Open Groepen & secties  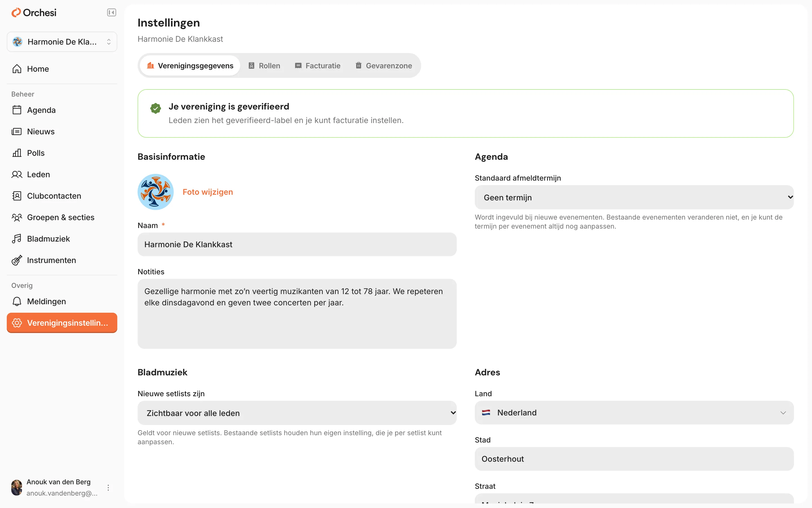pyautogui.click(x=62, y=217)
